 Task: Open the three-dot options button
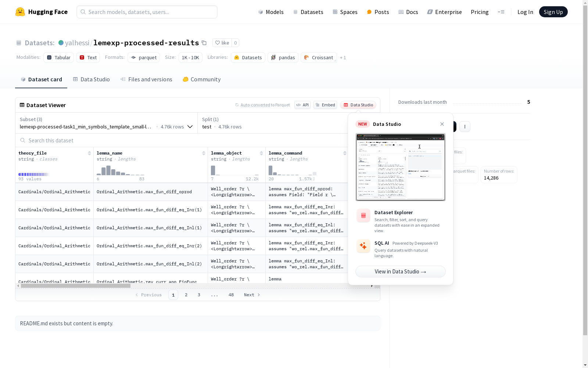465,127
